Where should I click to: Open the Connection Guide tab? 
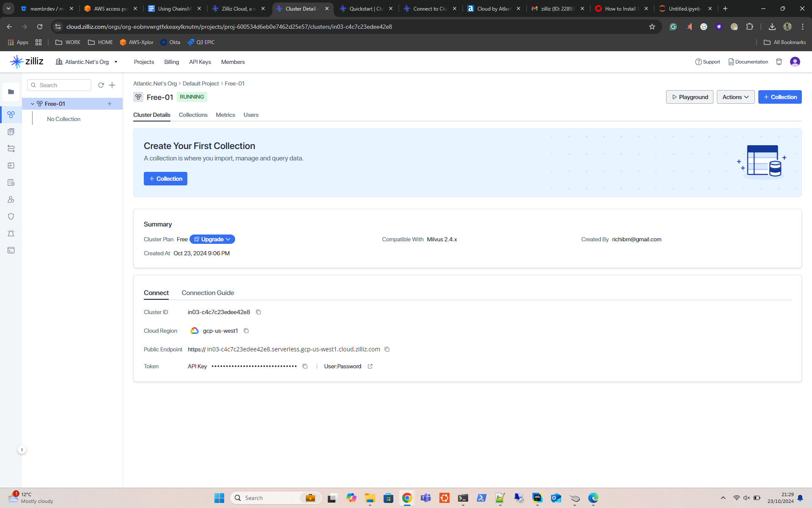coord(208,293)
